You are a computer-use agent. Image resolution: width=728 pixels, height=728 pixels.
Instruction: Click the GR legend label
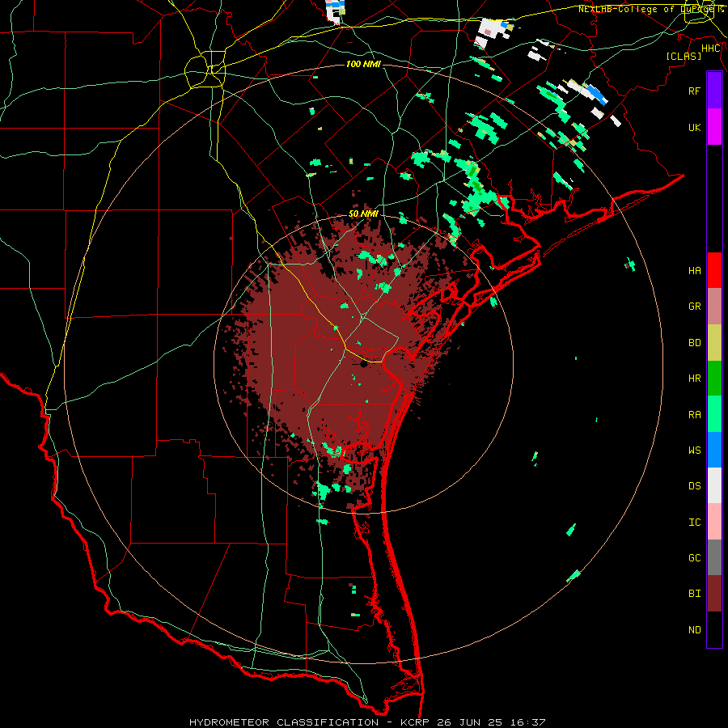695,307
